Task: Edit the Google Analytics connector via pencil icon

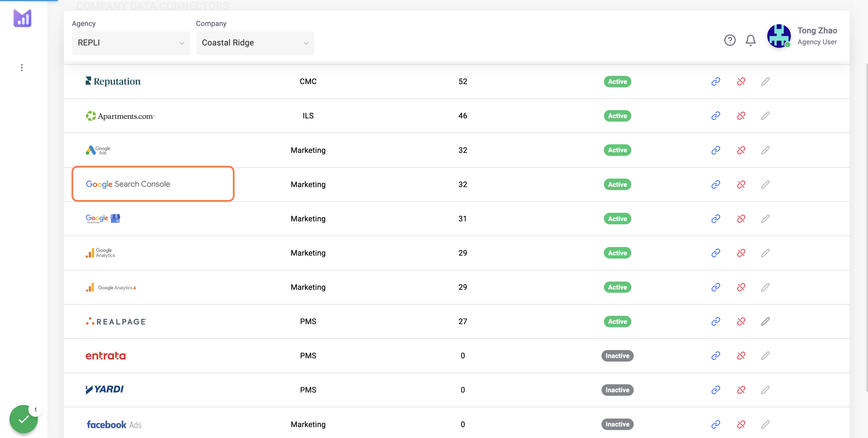Action: point(765,253)
